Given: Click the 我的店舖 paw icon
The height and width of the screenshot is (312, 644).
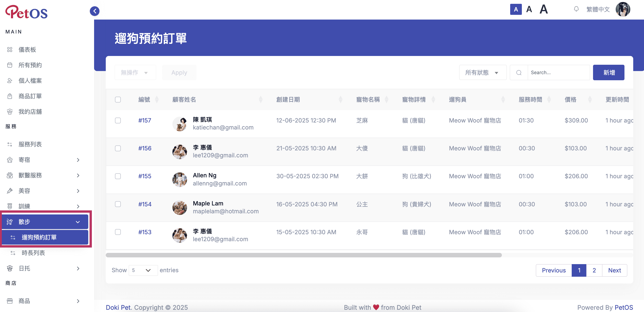Looking at the screenshot, I should point(10,111).
